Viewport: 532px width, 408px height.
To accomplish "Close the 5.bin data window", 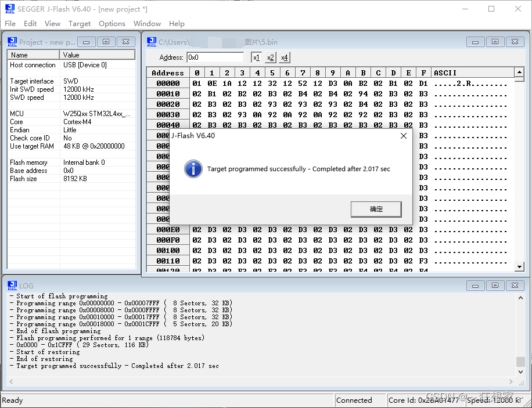I will tap(515, 42).
